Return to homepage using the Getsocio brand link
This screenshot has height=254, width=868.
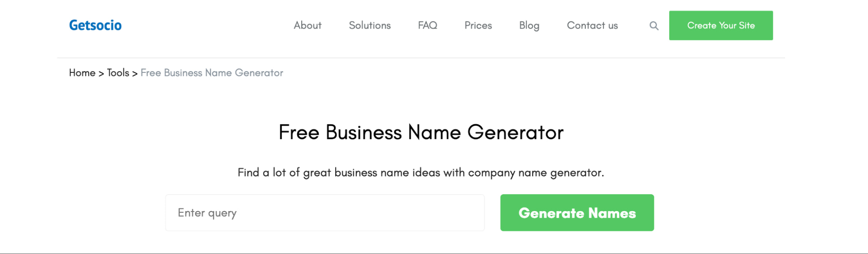(95, 25)
